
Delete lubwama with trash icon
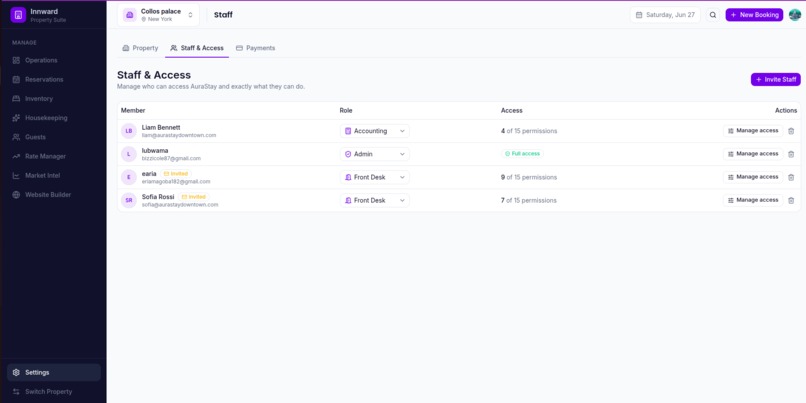tap(791, 154)
